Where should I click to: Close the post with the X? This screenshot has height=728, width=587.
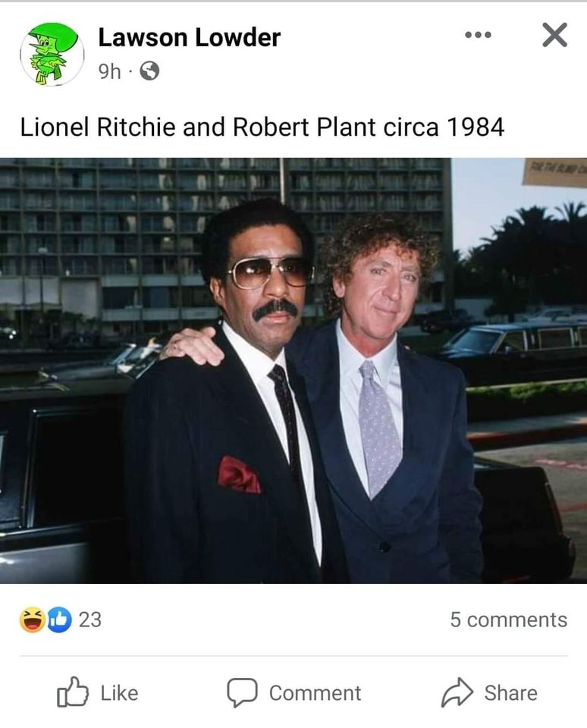coord(554,35)
